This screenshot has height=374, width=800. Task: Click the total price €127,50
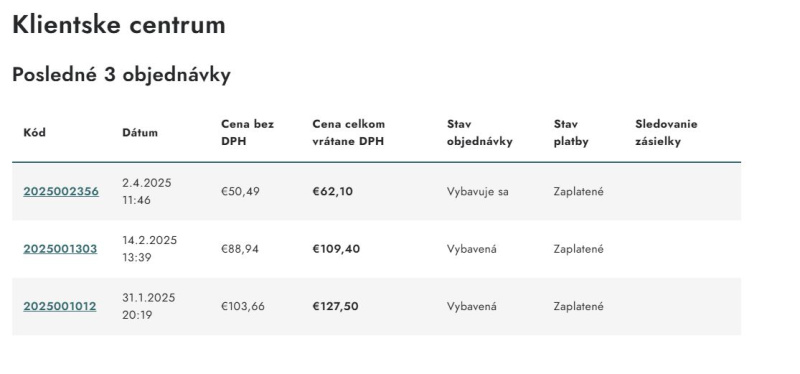[335, 306]
